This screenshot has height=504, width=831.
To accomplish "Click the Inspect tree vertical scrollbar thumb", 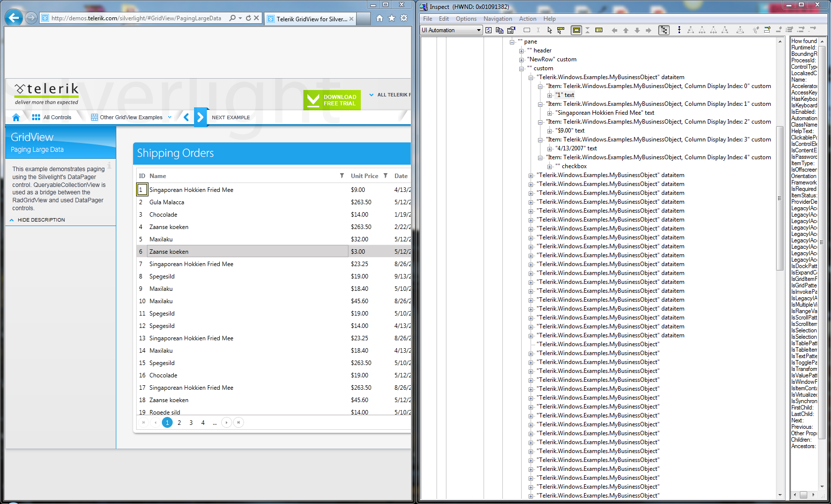I will point(780,198).
